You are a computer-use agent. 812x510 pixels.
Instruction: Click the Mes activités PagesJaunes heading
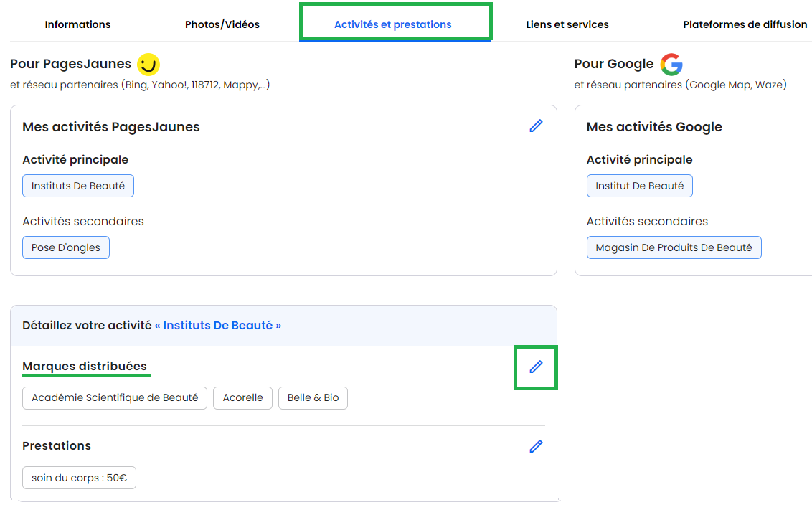pos(110,127)
